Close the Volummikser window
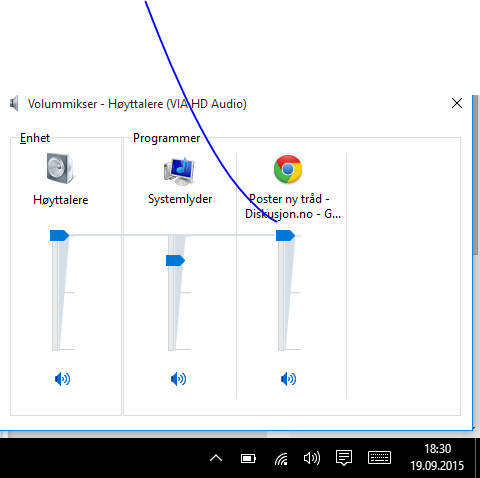The width and height of the screenshot is (480, 478). point(457,103)
